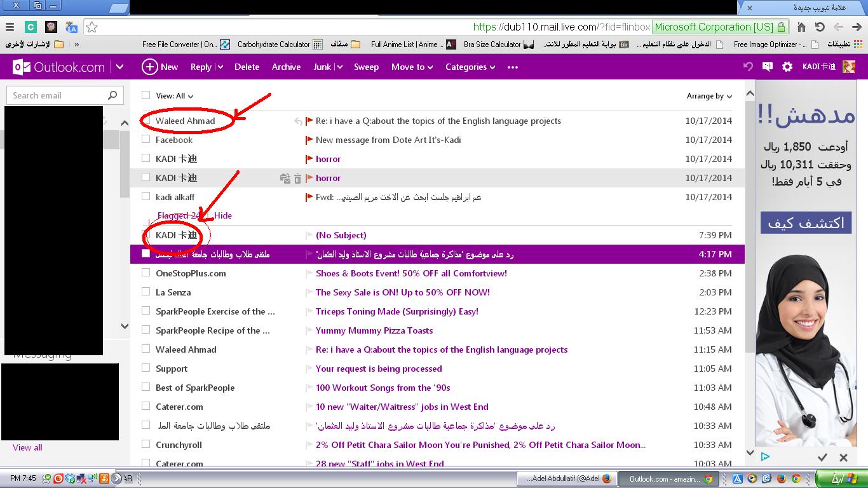Open the الإشارات الأخرى bookmarks folder
Screen dimensions: 868x488
[x=35, y=44]
